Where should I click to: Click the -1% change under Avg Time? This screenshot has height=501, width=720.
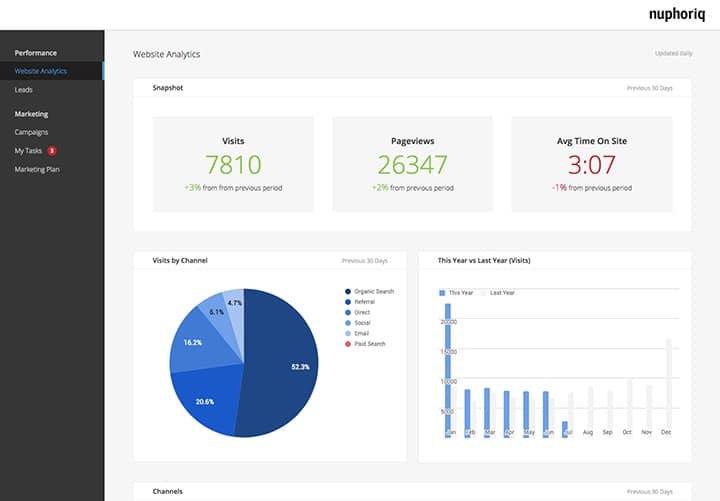pos(559,188)
